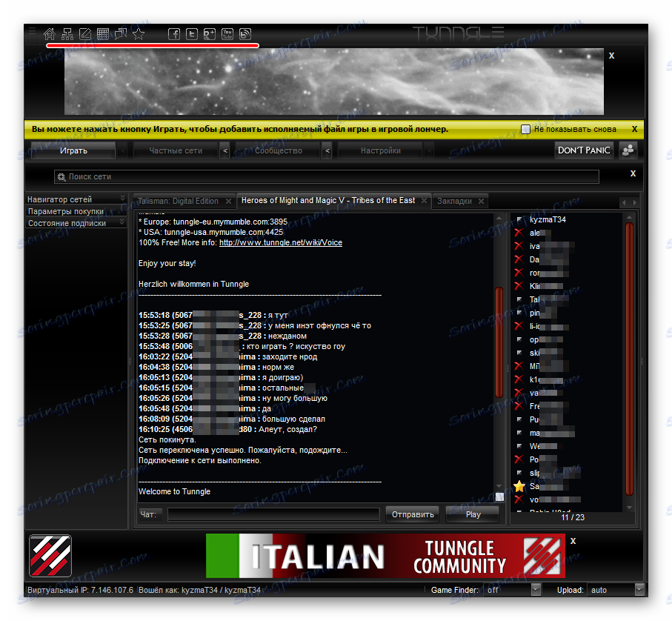The height and width of the screenshot is (621, 672).
Task: Click the star favorites icon in top toolbar
Action: (x=139, y=33)
